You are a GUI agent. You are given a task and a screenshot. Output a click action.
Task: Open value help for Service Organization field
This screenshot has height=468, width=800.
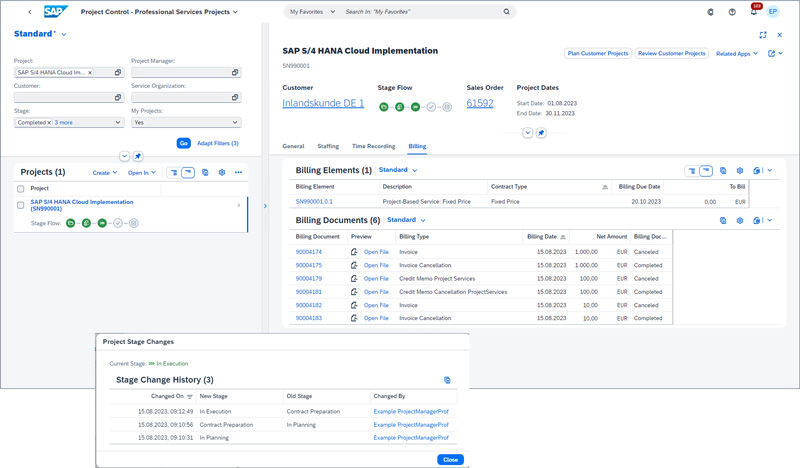coord(235,97)
